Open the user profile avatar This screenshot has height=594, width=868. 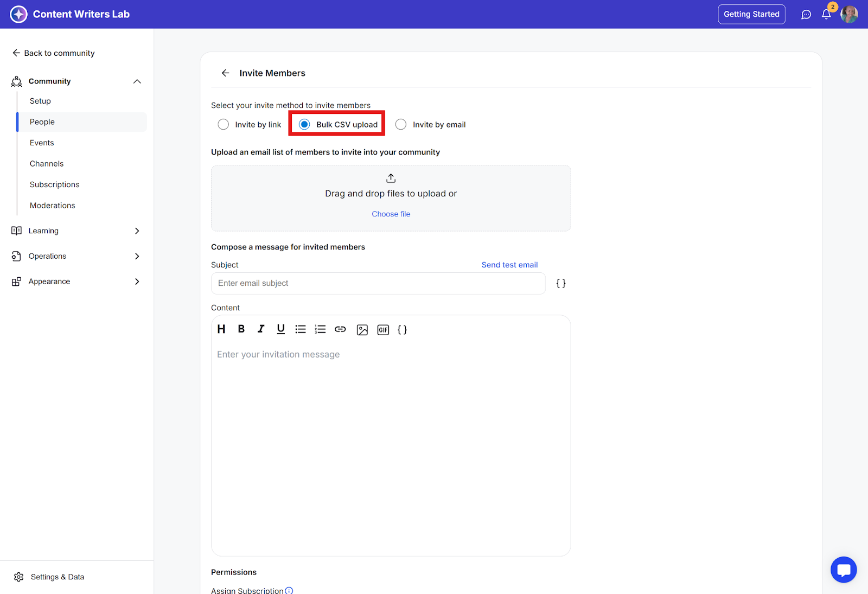pos(849,15)
